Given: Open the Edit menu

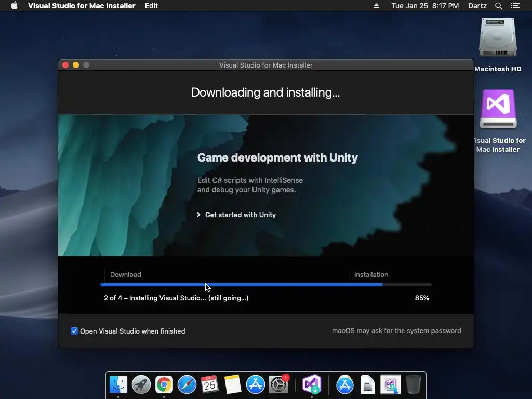Looking at the screenshot, I should (x=151, y=6).
